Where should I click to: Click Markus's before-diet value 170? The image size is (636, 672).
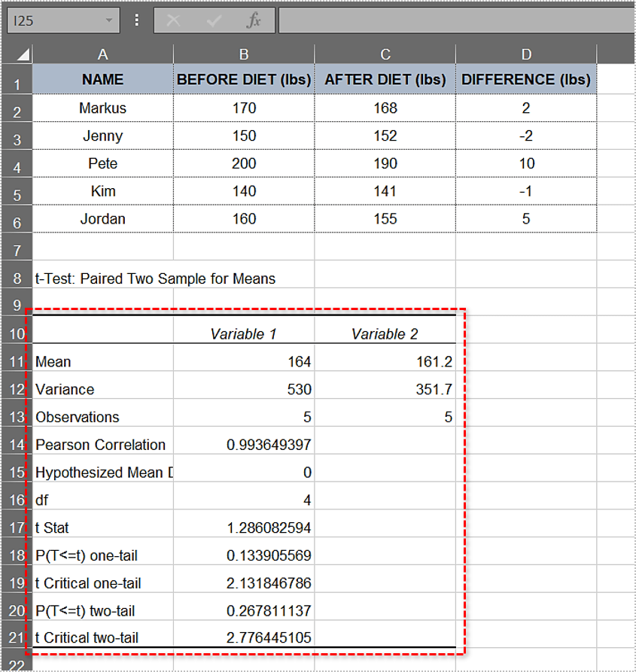pyautogui.click(x=244, y=108)
